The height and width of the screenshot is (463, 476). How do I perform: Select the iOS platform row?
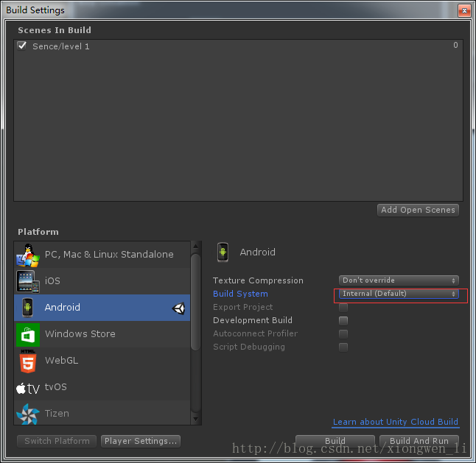102,281
